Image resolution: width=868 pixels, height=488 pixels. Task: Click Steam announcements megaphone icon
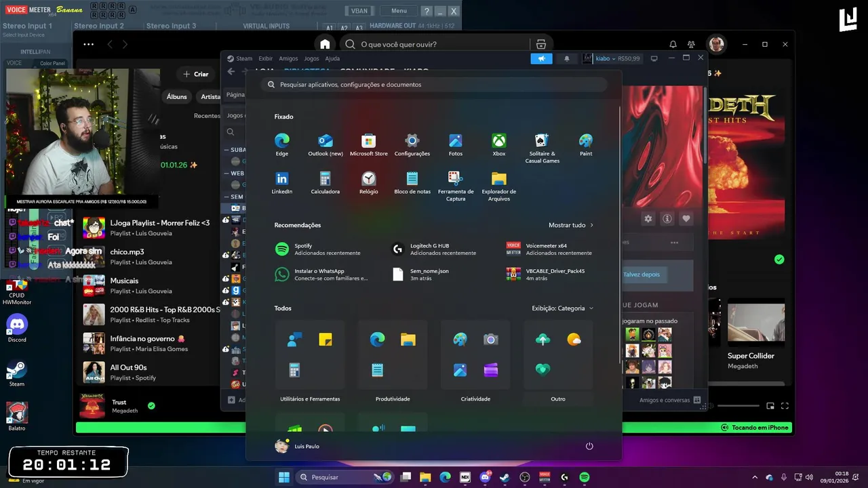pyautogui.click(x=541, y=58)
